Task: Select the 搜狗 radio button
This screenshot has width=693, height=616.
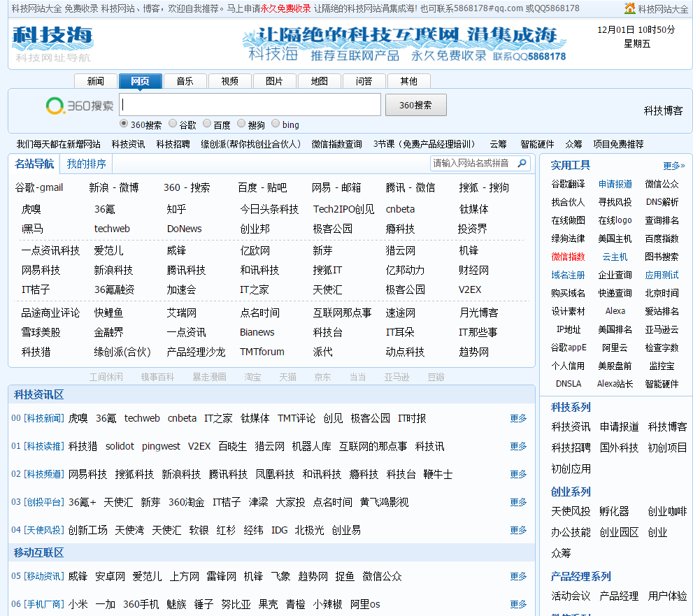Action: click(241, 124)
